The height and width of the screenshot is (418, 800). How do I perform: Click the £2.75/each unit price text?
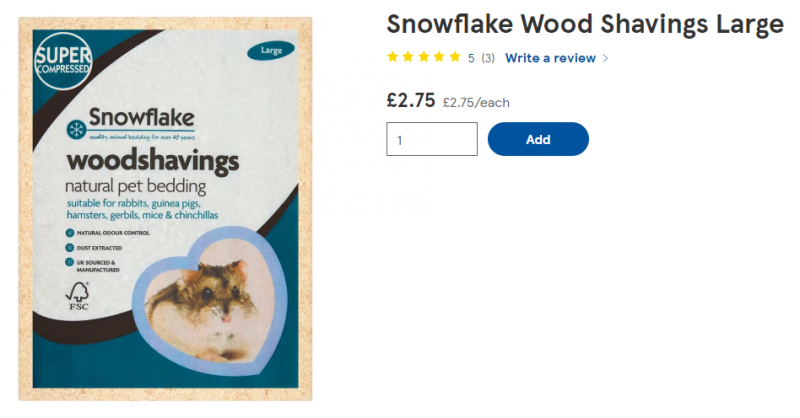pyautogui.click(x=476, y=102)
